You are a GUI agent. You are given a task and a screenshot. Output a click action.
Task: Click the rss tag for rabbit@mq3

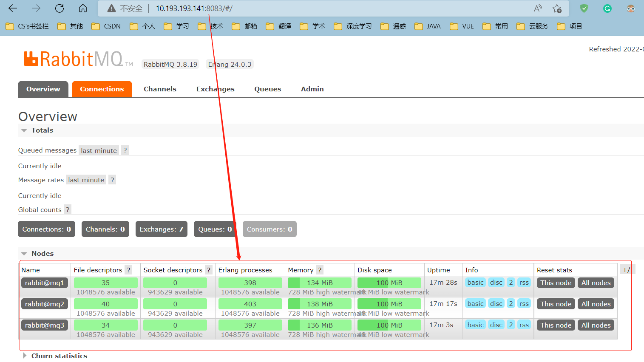(524, 325)
